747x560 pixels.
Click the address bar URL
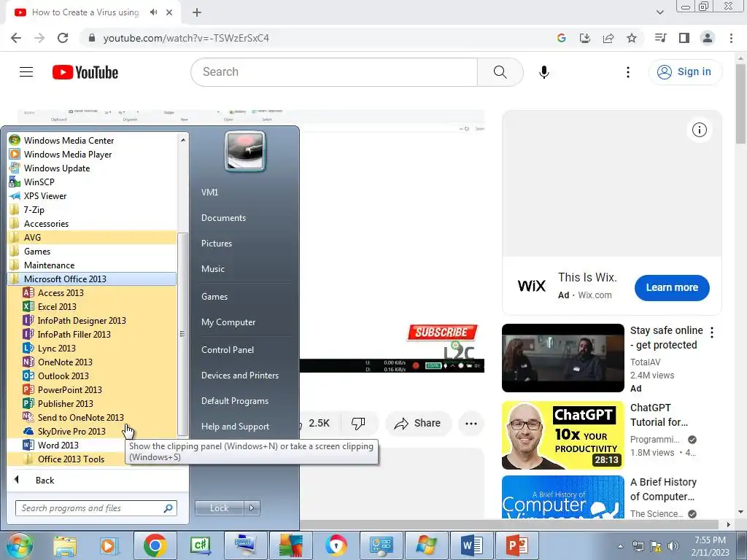(186, 38)
